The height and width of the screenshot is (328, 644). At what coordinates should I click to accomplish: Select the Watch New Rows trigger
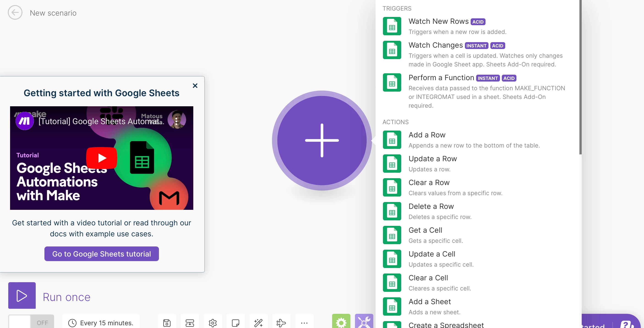[438, 22]
